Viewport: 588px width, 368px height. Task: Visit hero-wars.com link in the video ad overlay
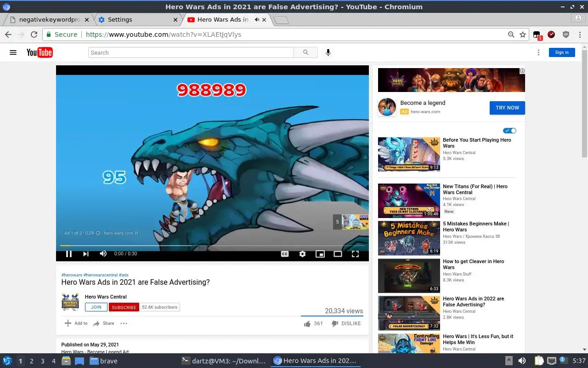(x=121, y=233)
